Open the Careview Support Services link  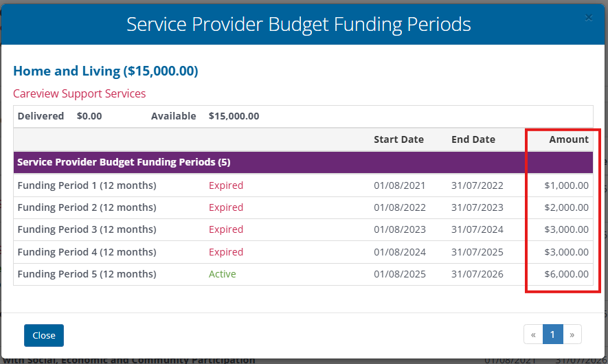point(79,93)
